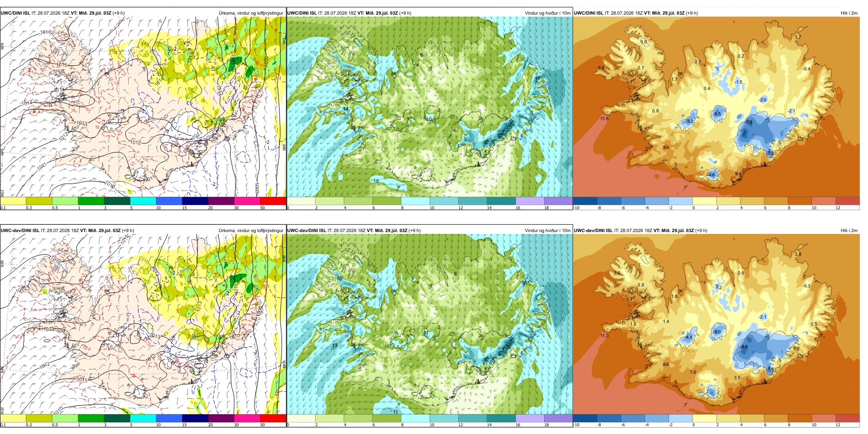Click the 11.3 temperature value on UWC-dev map

604,336
